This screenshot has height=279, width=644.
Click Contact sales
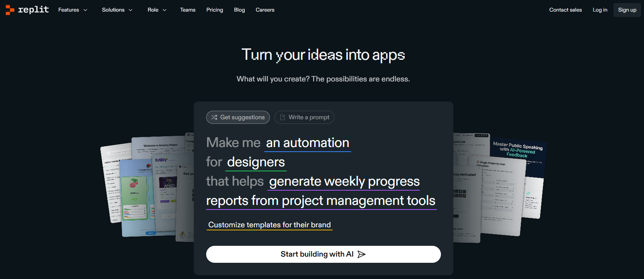click(x=566, y=10)
